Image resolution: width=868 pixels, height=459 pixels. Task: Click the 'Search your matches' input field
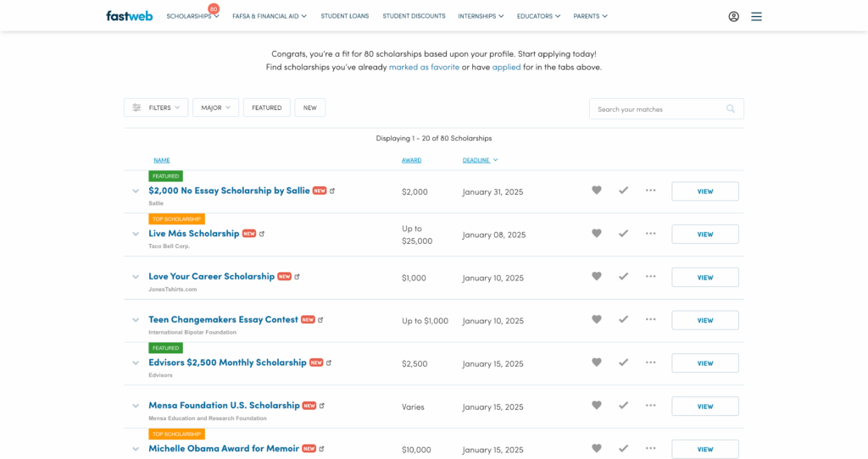657,108
